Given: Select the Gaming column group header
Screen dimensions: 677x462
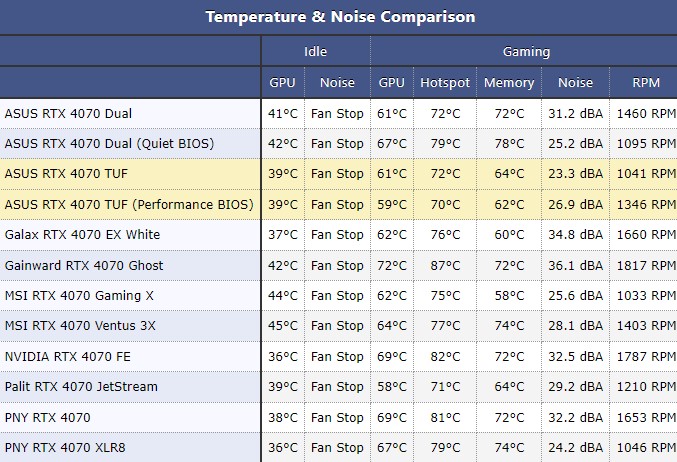Looking at the screenshot, I should tap(525, 52).
